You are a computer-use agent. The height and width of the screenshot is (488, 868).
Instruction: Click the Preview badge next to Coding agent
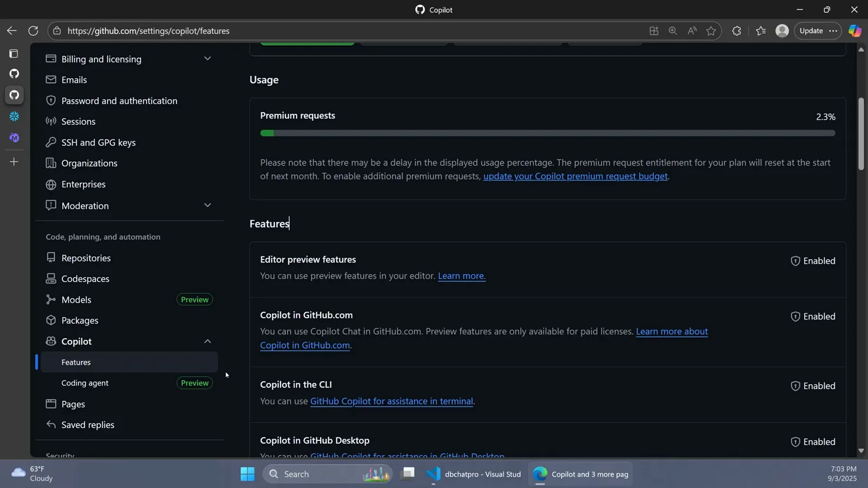click(x=195, y=383)
